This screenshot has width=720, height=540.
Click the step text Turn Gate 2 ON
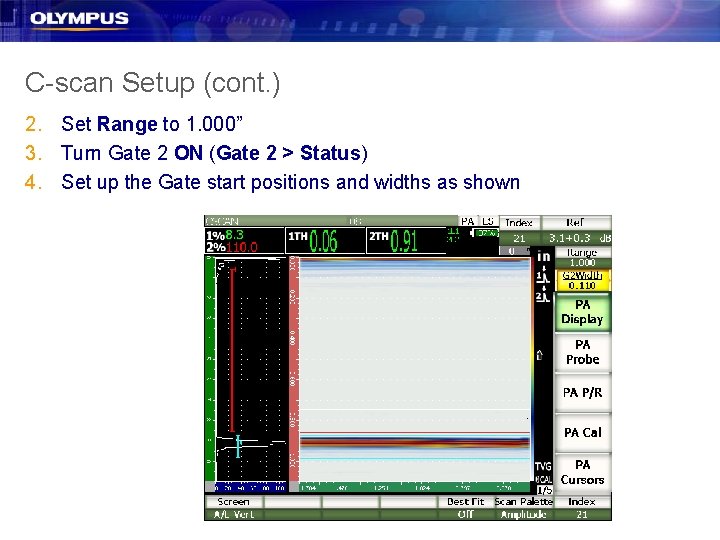tap(214, 153)
